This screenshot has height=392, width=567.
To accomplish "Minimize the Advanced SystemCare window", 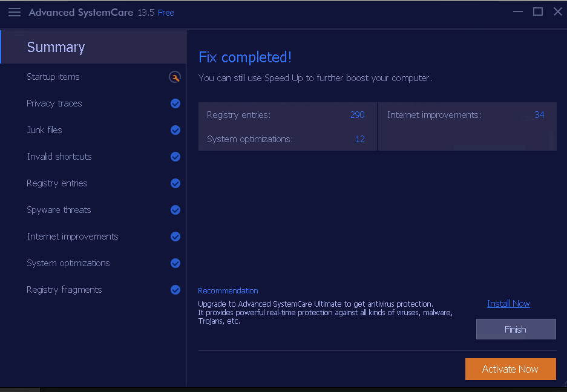I will tap(518, 11).
